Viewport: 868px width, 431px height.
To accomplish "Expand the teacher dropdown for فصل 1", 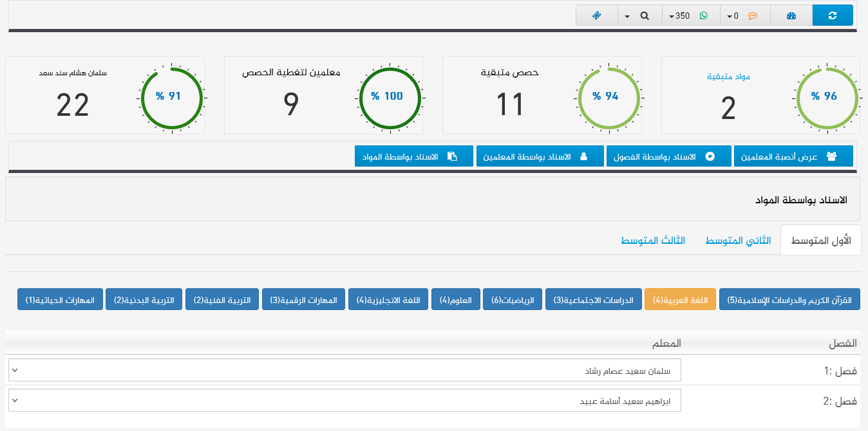I will [15, 371].
